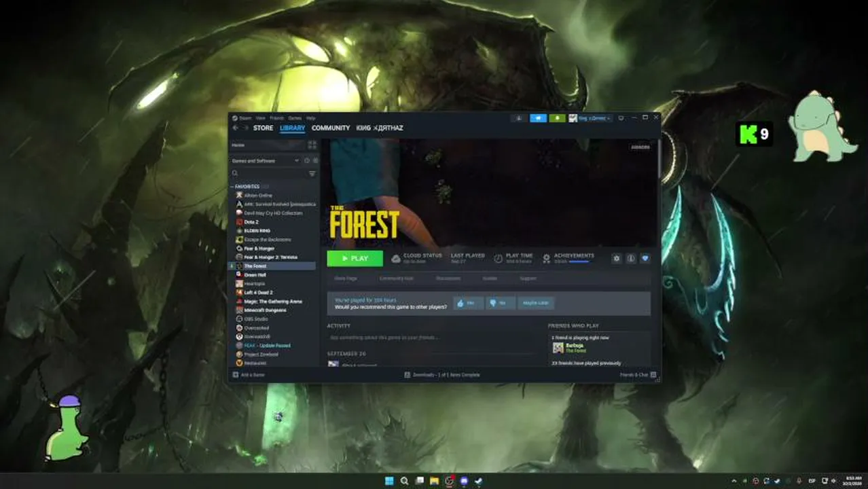Open the Guides link
Image resolution: width=868 pixels, height=489 pixels.
(490, 278)
